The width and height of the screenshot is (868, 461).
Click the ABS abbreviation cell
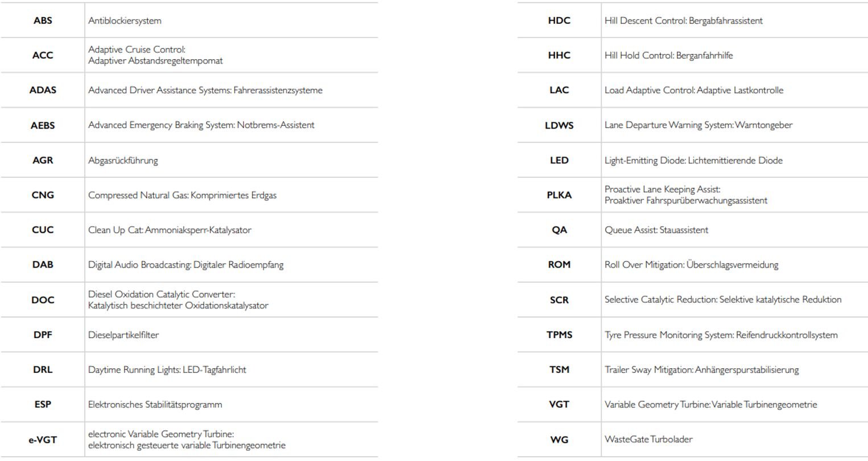point(43,20)
